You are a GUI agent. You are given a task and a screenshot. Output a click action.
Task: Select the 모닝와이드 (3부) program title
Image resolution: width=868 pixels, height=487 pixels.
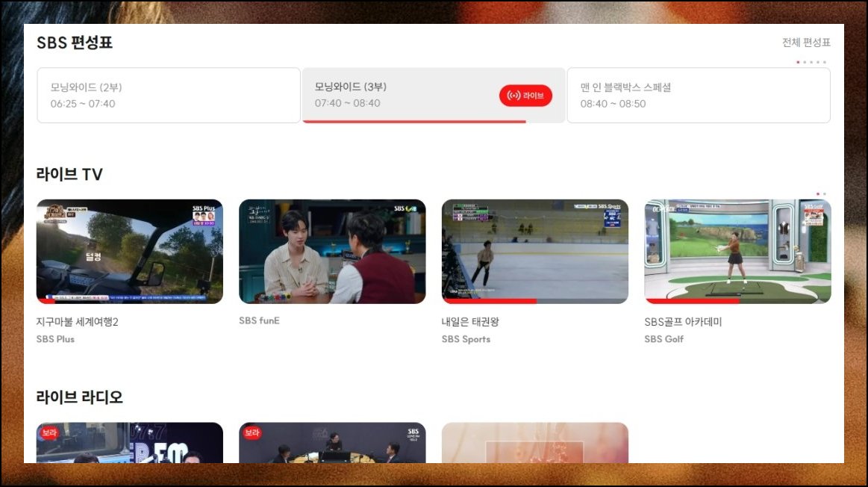coord(351,87)
